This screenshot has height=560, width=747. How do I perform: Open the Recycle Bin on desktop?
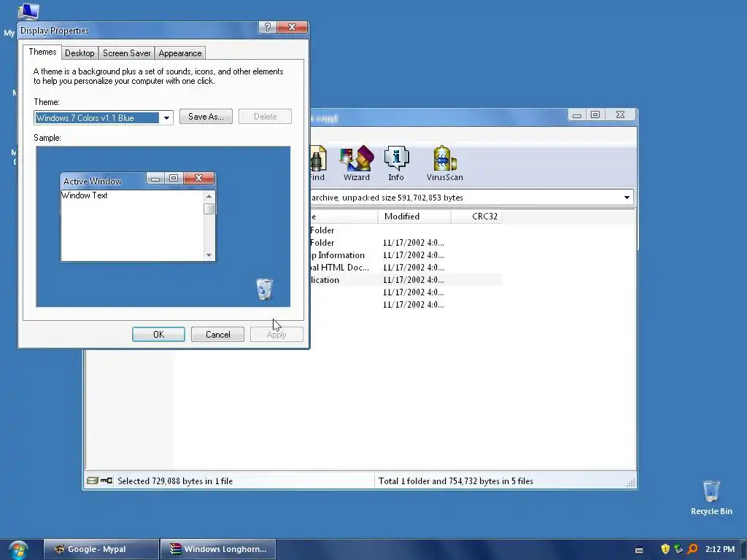pyautogui.click(x=711, y=497)
